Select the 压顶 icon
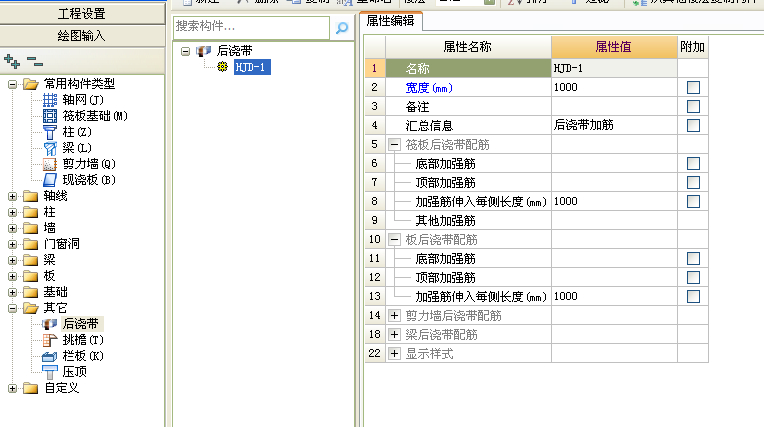The width and height of the screenshot is (764, 427). pyautogui.click(x=50, y=372)
